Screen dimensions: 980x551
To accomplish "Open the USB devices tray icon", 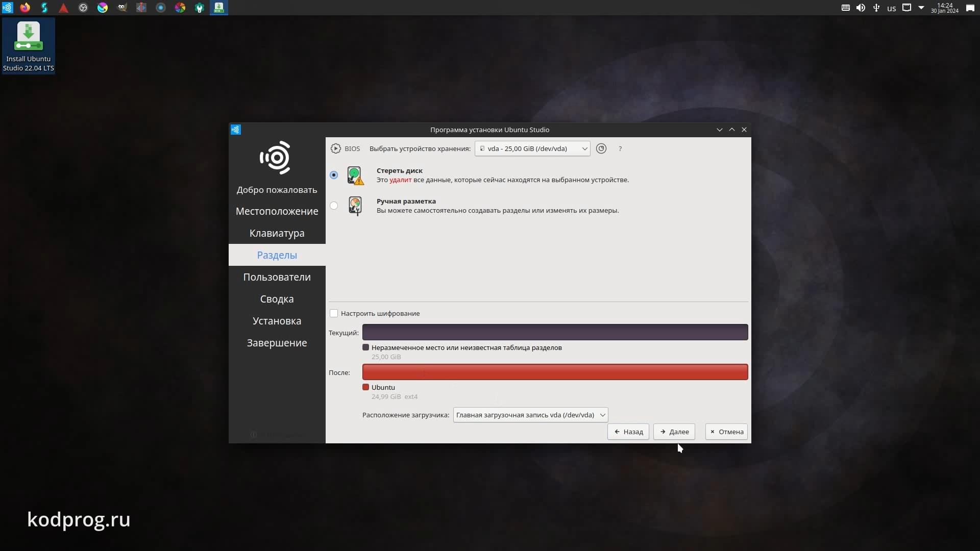I will click(x=876, y=8).
